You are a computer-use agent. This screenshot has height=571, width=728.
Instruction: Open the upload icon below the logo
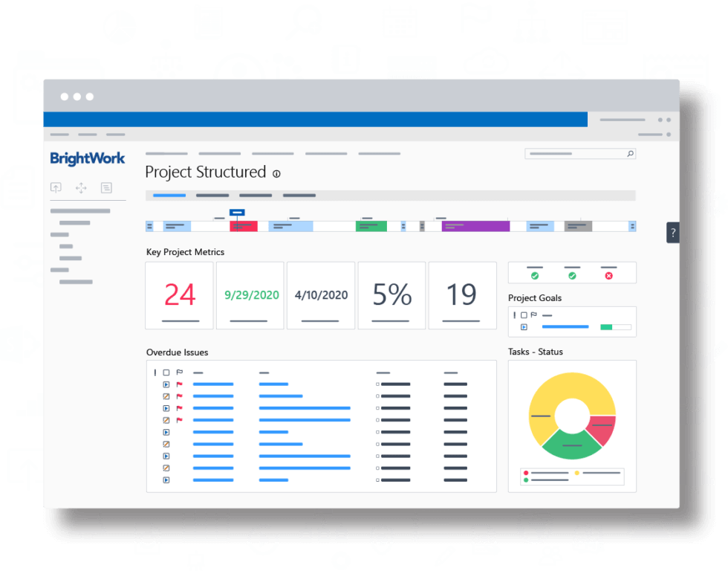pos(56,188)
